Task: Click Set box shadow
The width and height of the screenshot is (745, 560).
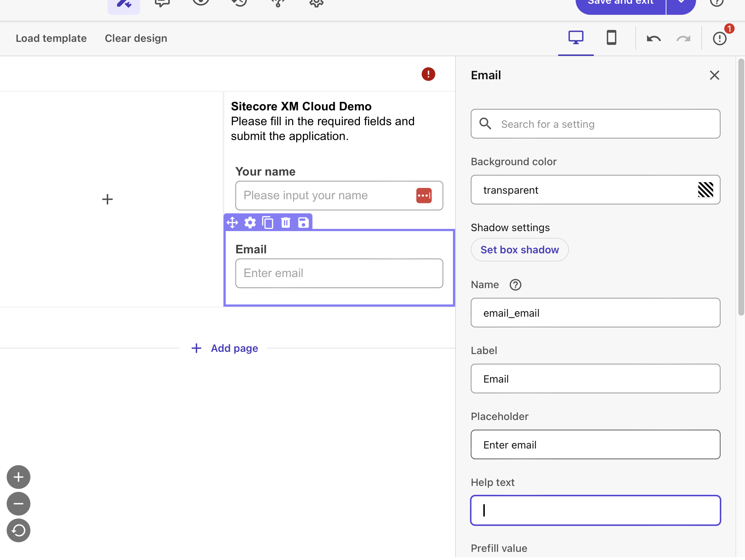Action: (x=520, y=250)
